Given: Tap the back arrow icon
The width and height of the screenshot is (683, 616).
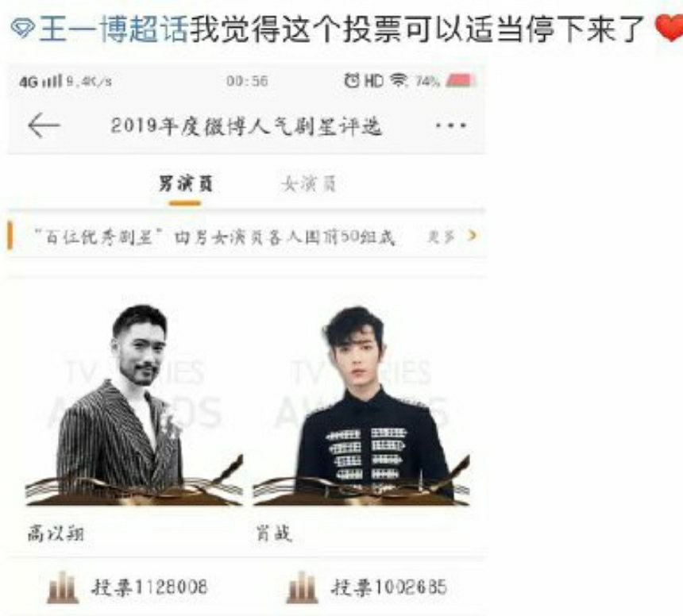Looking at the screenshot, I should click(x=44, y=125).
